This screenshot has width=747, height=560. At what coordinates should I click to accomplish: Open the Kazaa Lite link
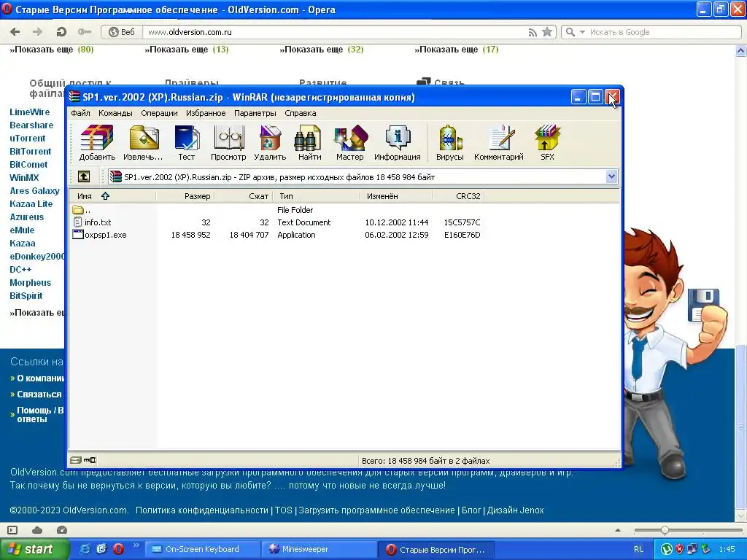pos(31,204)
